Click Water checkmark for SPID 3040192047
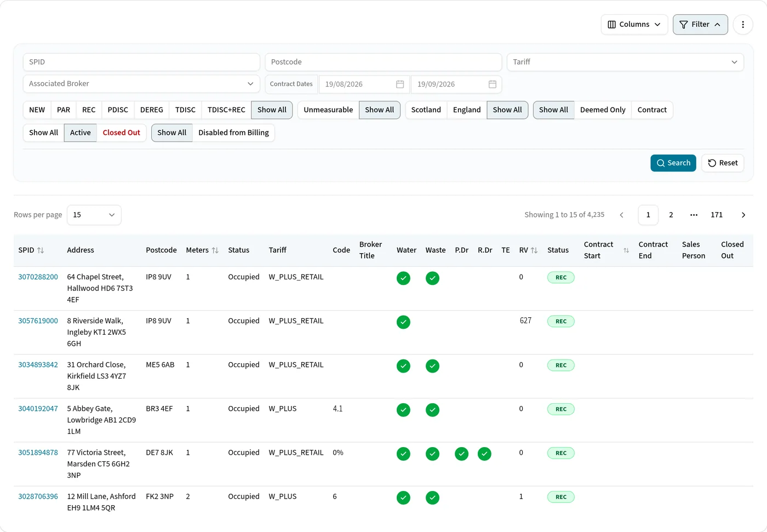This screenshot has height=532, width=767. (404, 410)
